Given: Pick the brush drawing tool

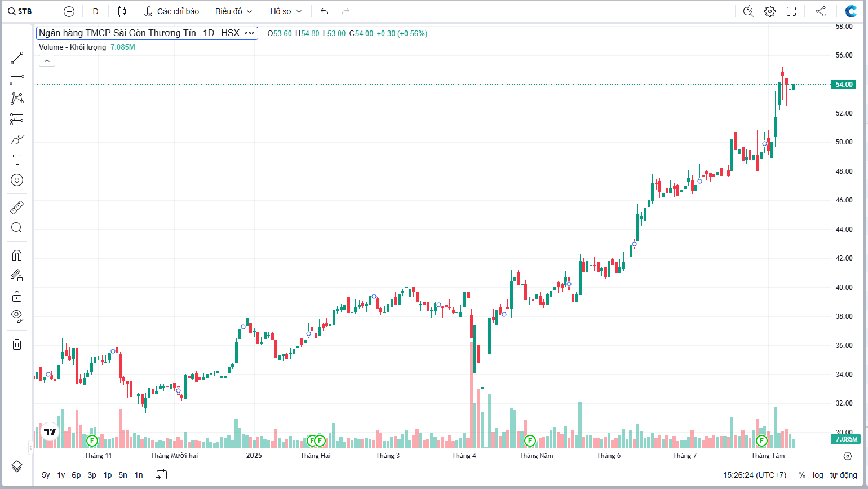Looking at the screenshot, I should click(x=17, y=139).
